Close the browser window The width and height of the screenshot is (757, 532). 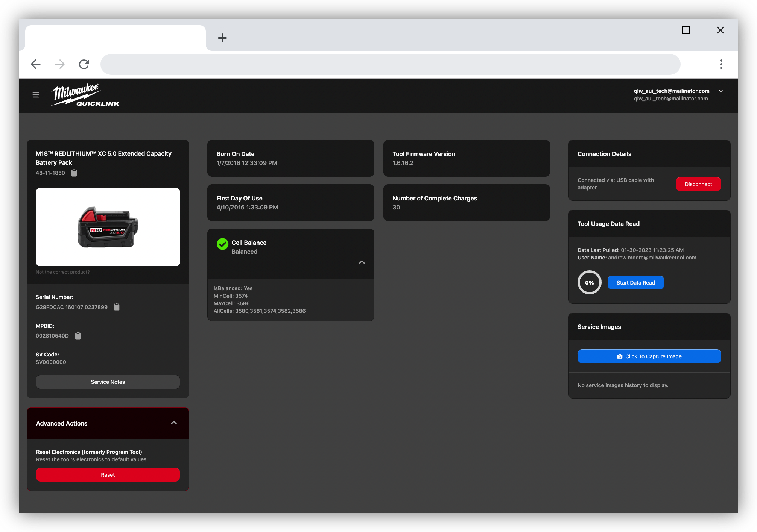tap(721, 30)
